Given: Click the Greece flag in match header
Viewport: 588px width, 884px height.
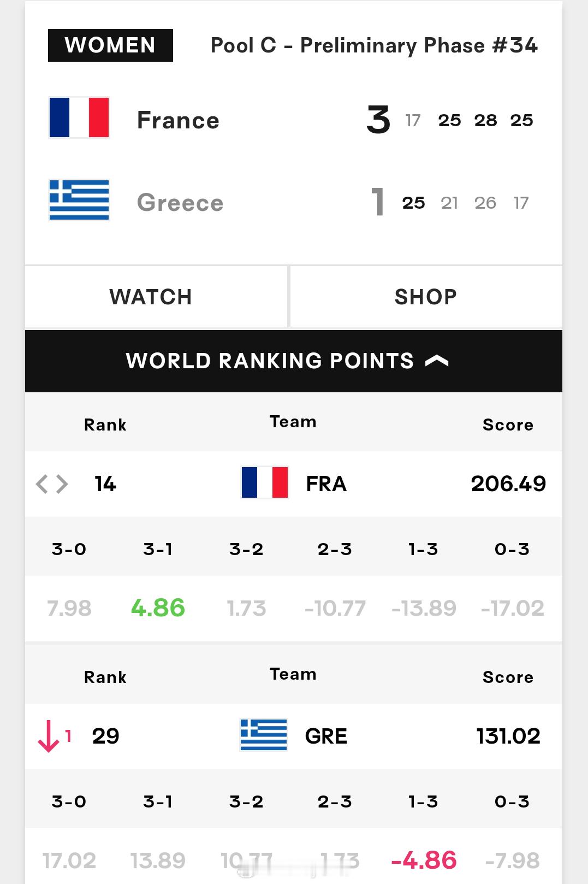Looking at the screenshot, I should pyautogui.click(x=79, y=200).
